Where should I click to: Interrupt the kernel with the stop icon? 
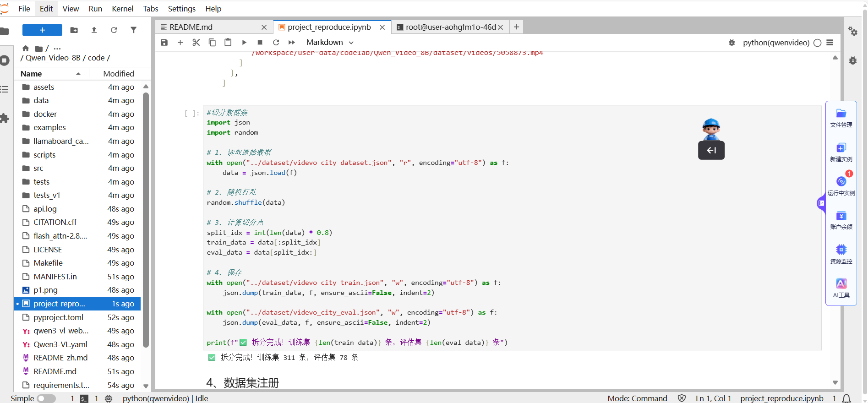(260, 43)
